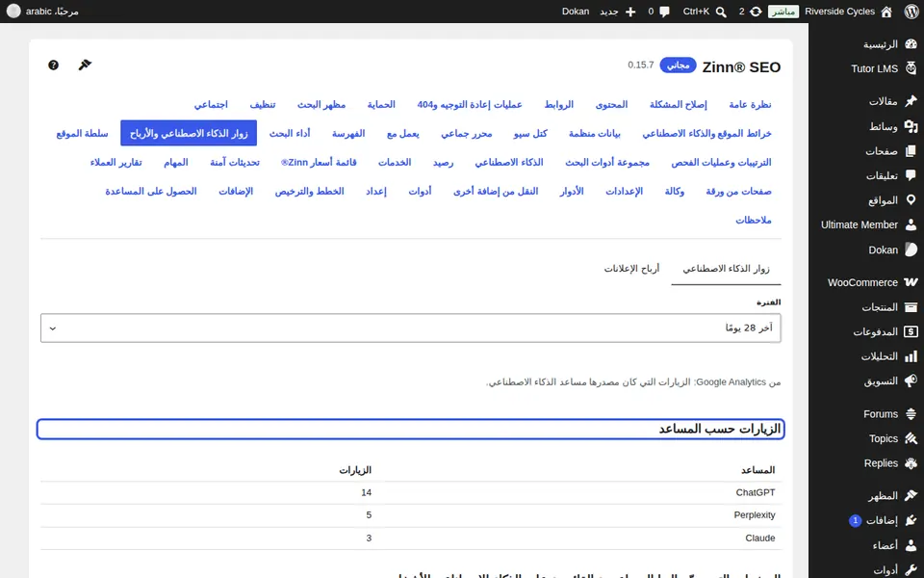Screen dimensions: 924x578
Task: Open the WooCommerce sidebar icon
Action: tap(911, 282)
